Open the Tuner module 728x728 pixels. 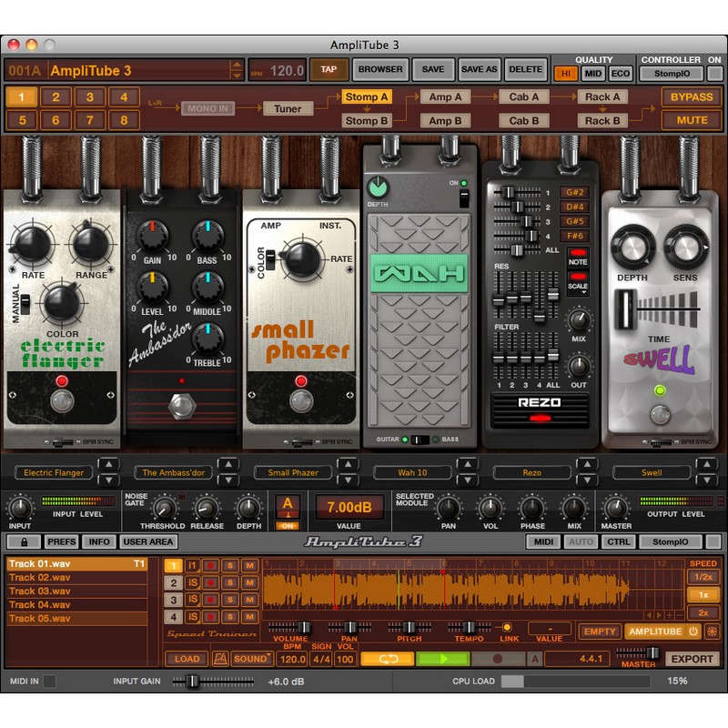288,108
